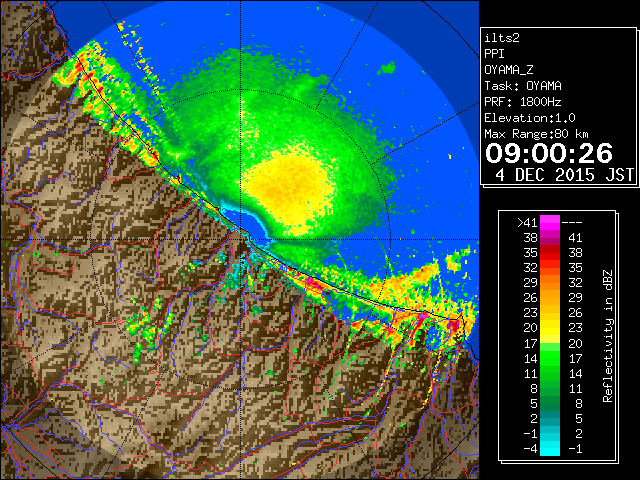Click the '4 DEC 2015 JST' date text
The height and width of the screenshot is (480, 640).
pos(564,175)
